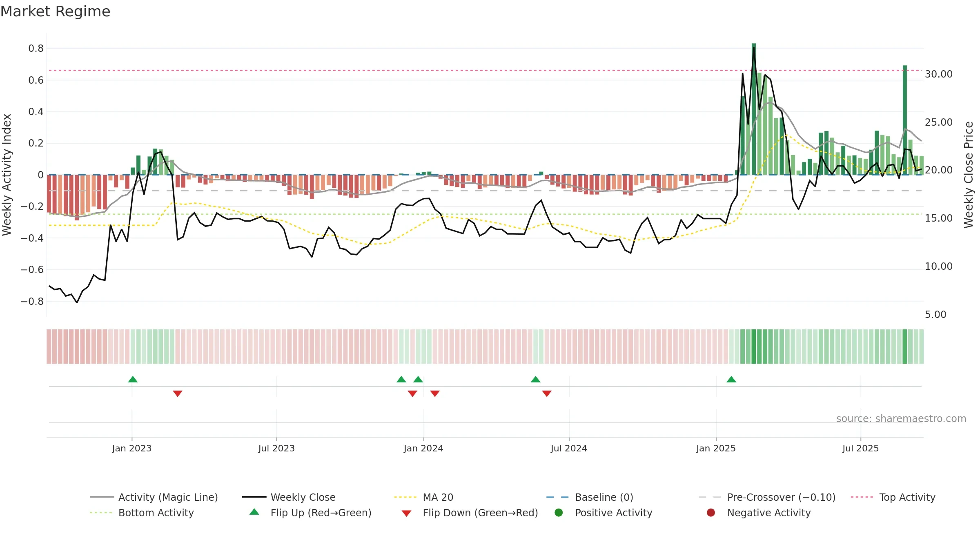980x551 pixels.
Task: Click the flip-down marker right after Jan 2024
Action: pyautogui.click(x=435, y=393)
